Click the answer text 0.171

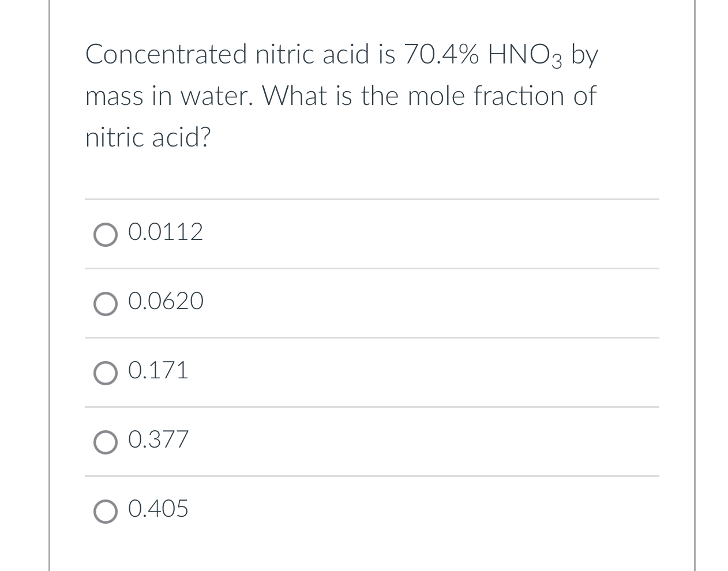pos(157,371)
